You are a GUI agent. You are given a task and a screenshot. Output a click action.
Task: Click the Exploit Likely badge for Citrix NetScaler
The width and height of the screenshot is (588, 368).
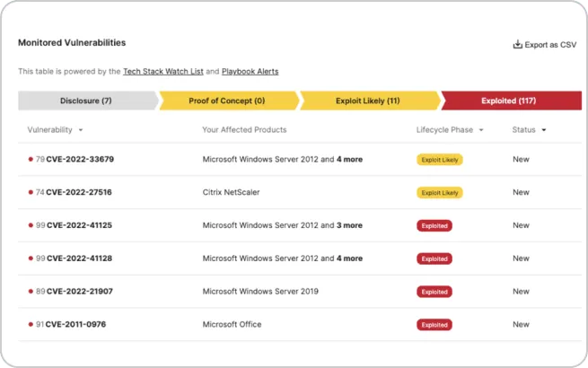(439, 192)
